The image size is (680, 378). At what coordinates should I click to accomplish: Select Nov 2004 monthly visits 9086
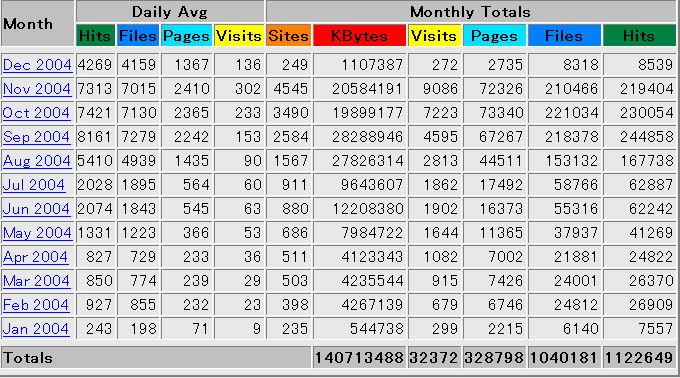(441, 89)
